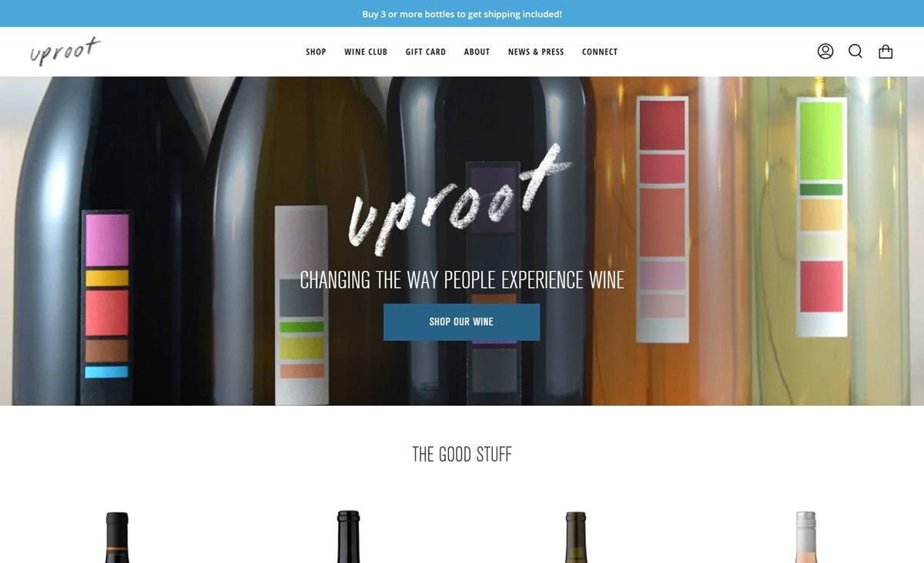
Task: Select the rosé bottle with silver cap
Action: 805,537
